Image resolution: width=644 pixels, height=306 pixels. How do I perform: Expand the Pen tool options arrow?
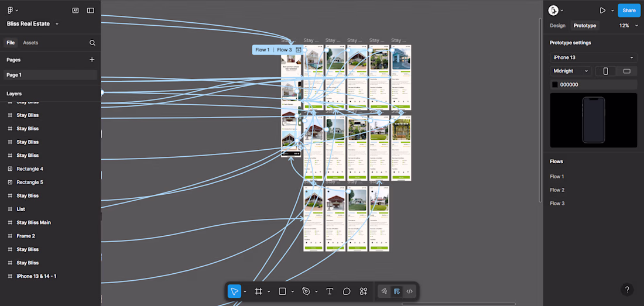pos(317,291)
